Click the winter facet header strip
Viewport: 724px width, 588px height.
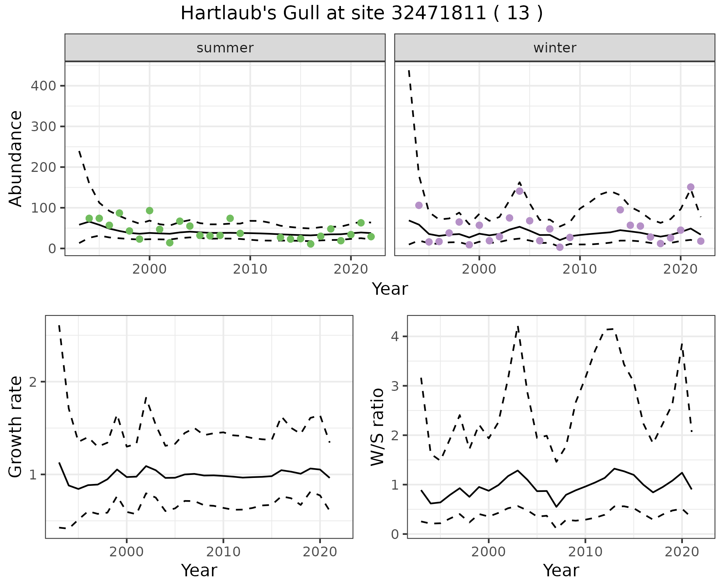(x=554, y=48)
